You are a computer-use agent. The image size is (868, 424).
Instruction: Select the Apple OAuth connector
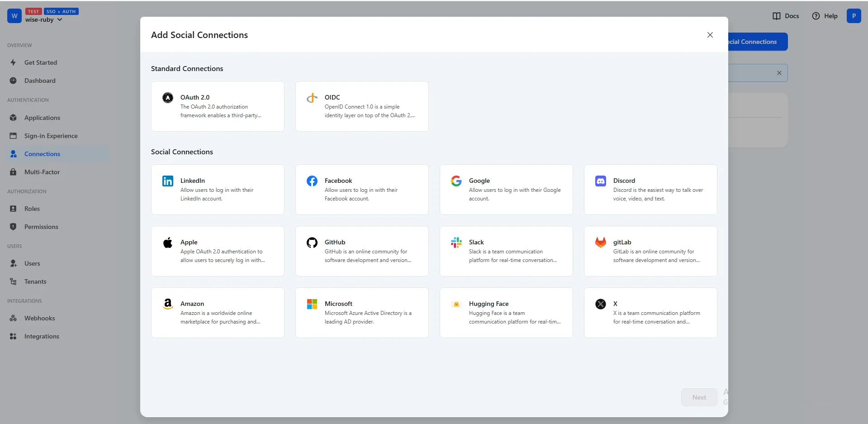(218, 251)
